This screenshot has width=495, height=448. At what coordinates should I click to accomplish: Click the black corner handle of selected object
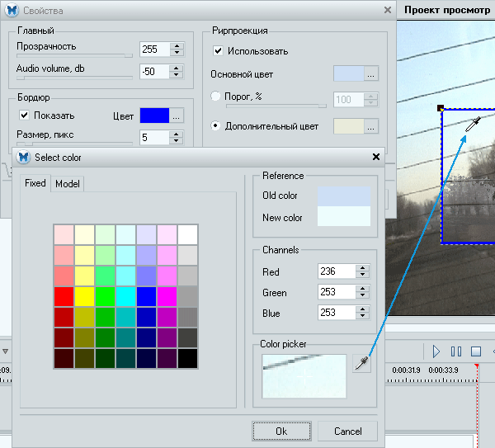click(x=441, y=108)
